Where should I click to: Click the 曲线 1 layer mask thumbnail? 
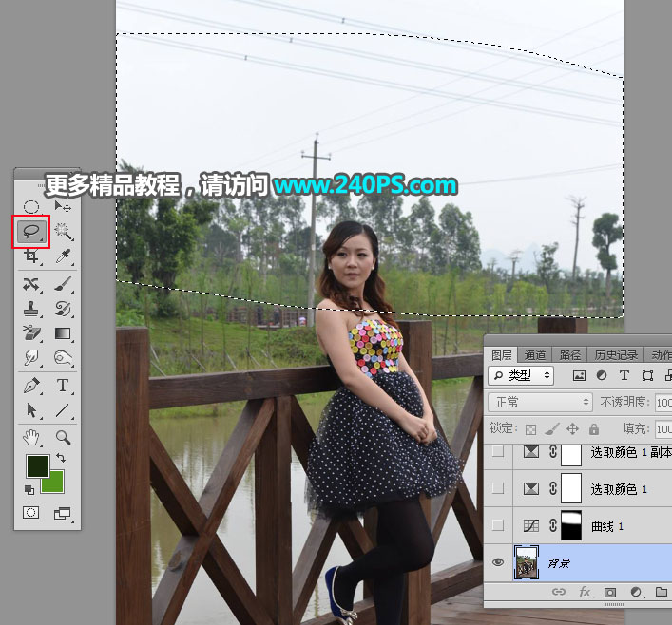[570, 525]
